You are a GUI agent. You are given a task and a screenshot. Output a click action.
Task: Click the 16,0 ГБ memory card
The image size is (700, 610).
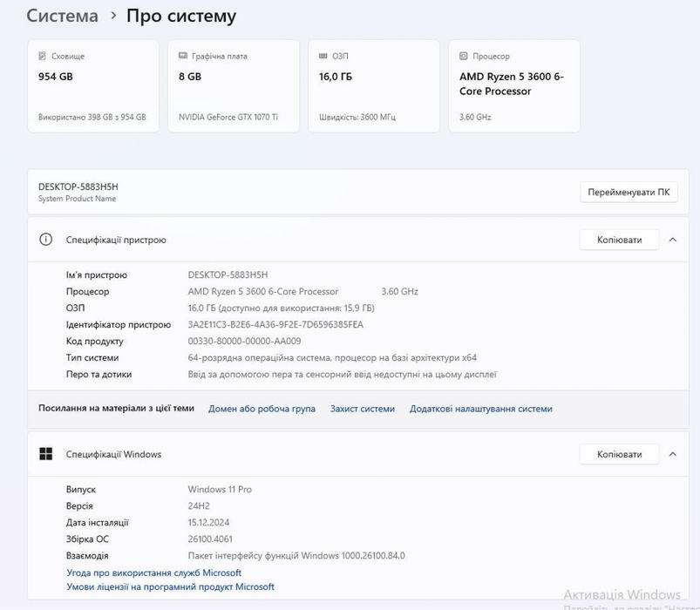click(x=373, y=85)
